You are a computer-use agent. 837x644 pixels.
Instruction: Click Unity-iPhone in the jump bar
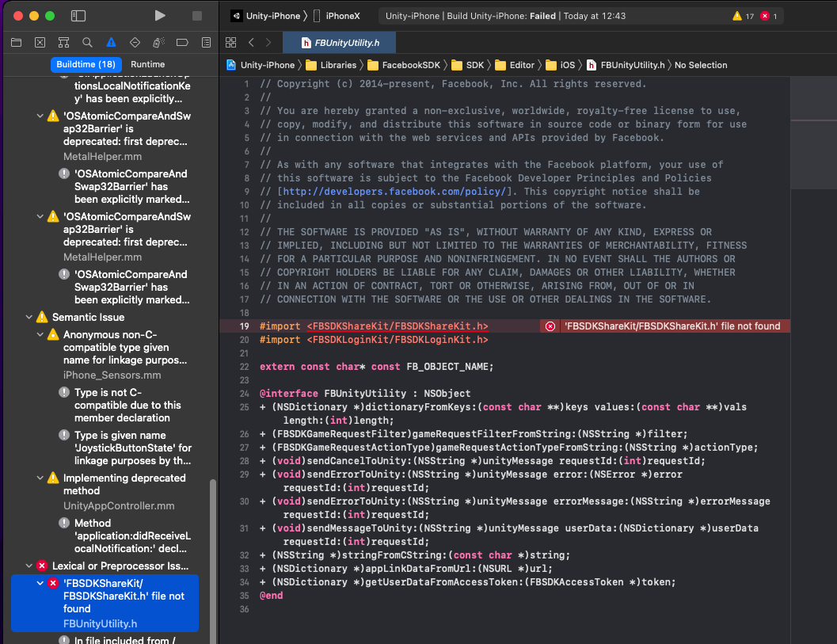coord(261,65)
